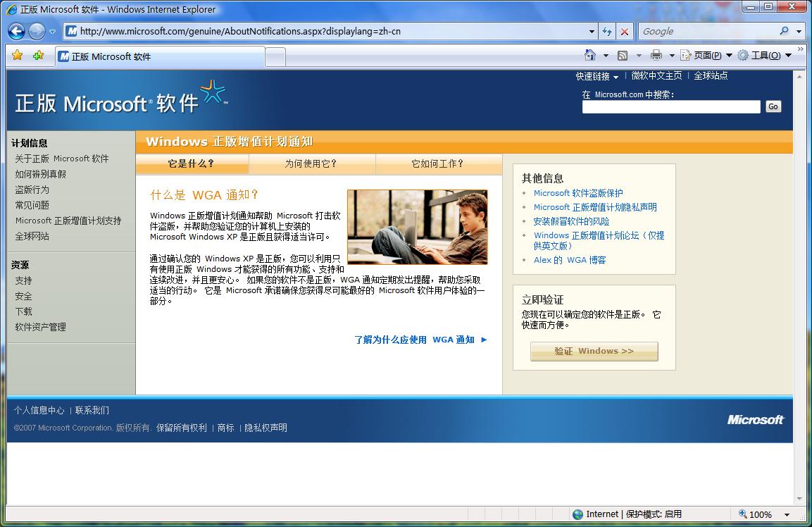Select the 为何使用它? tab
812x527 pixels.
tap(311, 163)
